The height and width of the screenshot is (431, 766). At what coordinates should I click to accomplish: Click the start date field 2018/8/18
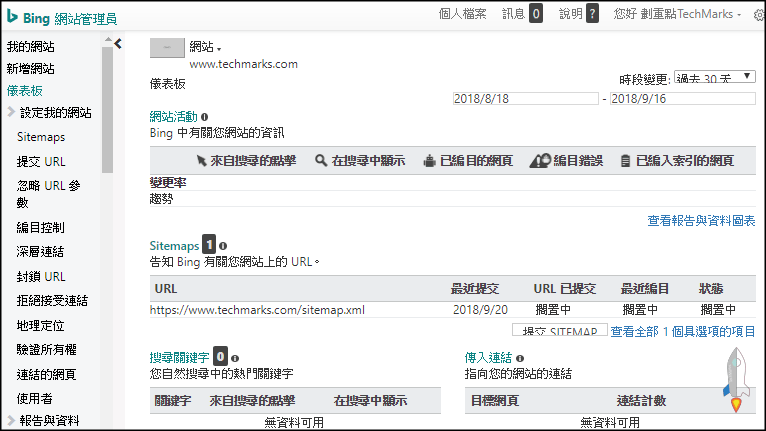[x=526, y=99]
